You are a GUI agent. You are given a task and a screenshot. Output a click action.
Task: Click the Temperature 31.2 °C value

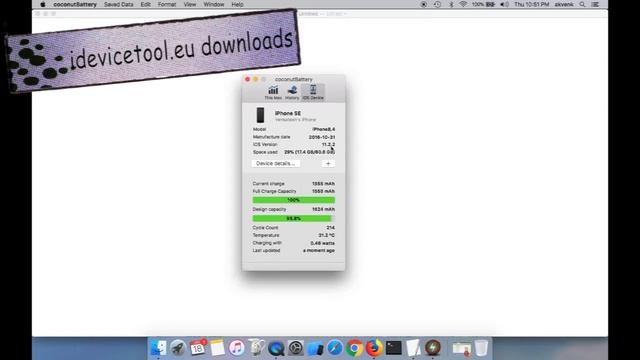[x=327, y=236]
